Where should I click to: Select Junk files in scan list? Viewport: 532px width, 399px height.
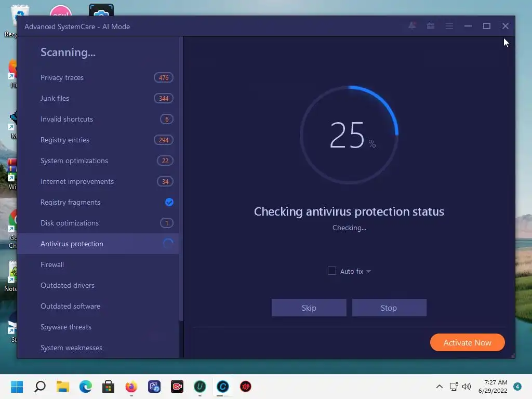98,98
